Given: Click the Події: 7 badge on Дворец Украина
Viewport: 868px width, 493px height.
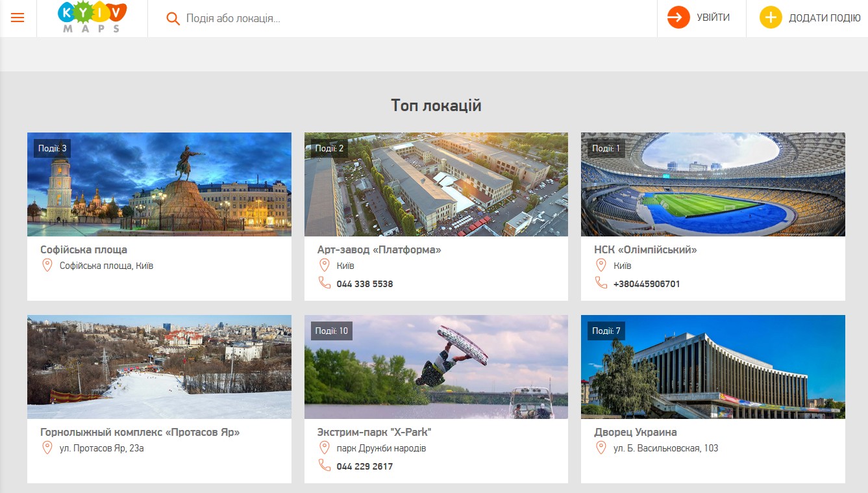Looking at the screenshot, I should 606,331.
